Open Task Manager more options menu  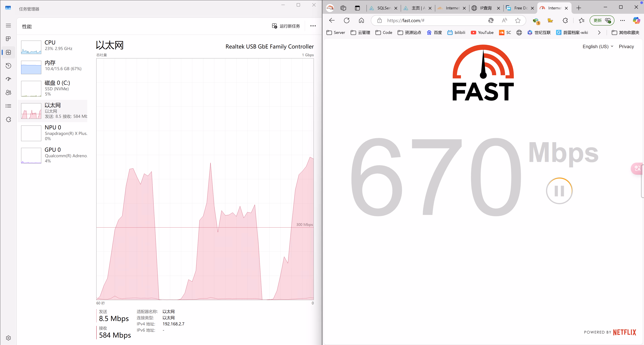point(313,26)
